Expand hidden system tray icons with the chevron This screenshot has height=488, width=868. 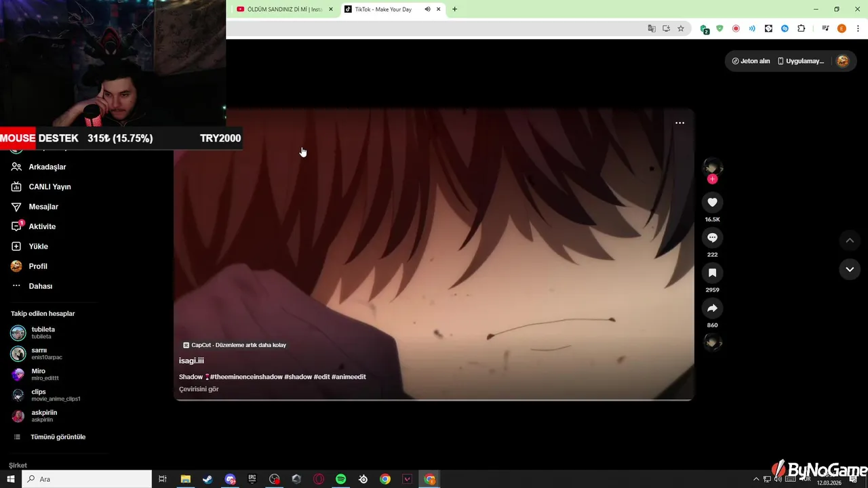(756, 479)
